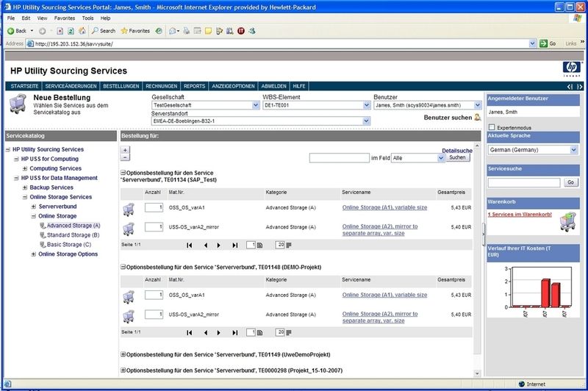Open the Aktuelle Sprache German dropdown

[x=574, y=150]
